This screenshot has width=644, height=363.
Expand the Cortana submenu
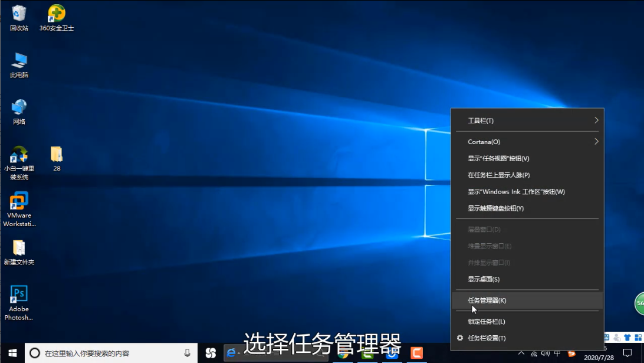[527, 142]
